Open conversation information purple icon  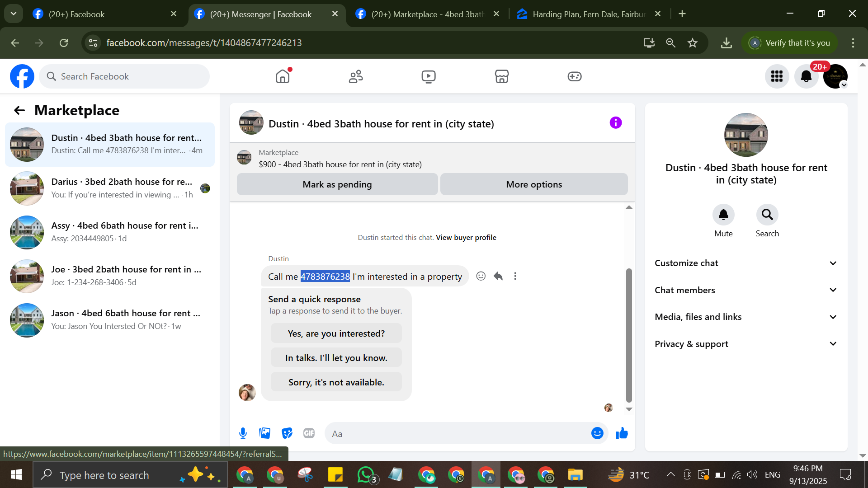tap(616, 122)
